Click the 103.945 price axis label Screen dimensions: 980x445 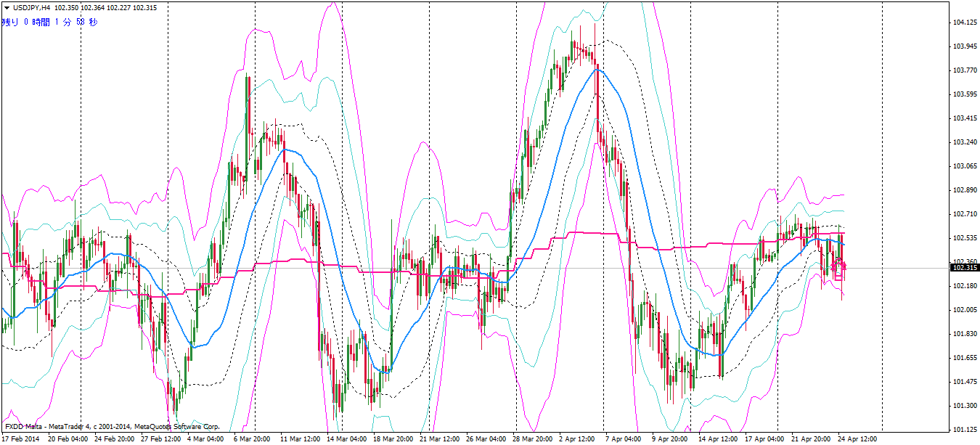[x=965, y=46]
